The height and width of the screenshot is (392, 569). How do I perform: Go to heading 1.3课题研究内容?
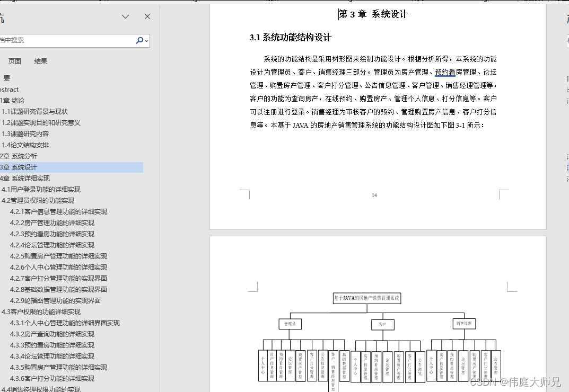[25, 134]
